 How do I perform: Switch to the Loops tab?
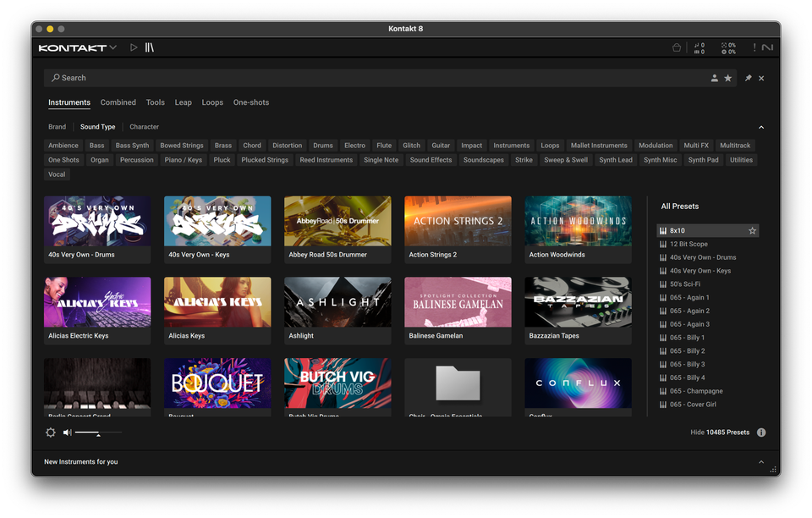point(212,102)
